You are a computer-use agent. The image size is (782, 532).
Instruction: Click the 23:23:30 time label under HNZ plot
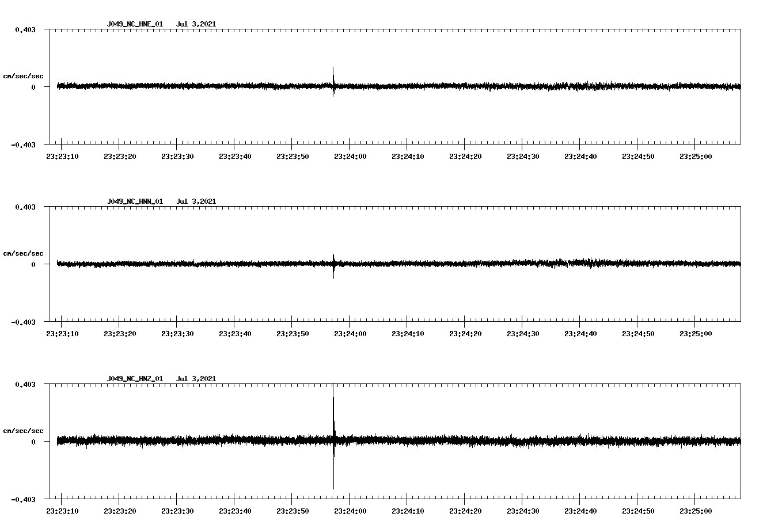[177, 511]
